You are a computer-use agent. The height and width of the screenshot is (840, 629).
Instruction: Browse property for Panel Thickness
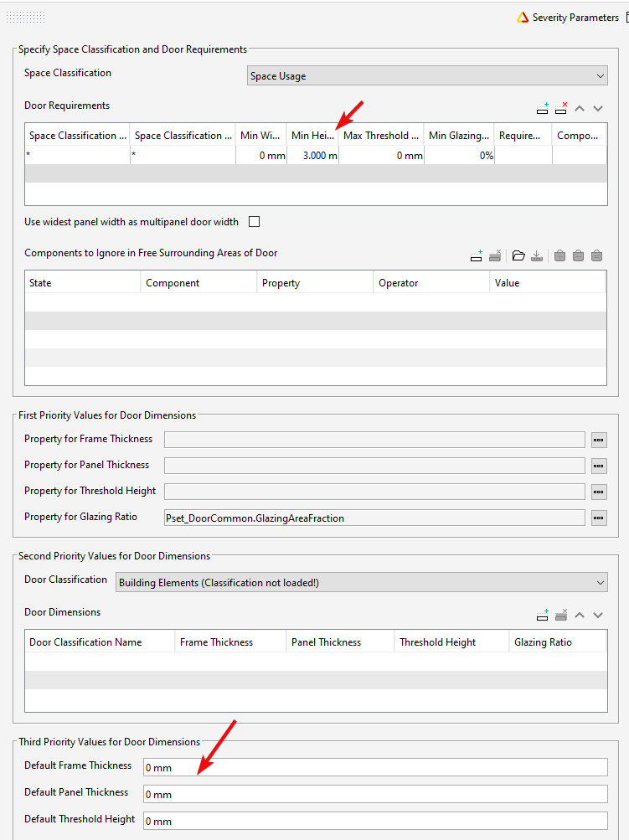(x=599, y=466)
